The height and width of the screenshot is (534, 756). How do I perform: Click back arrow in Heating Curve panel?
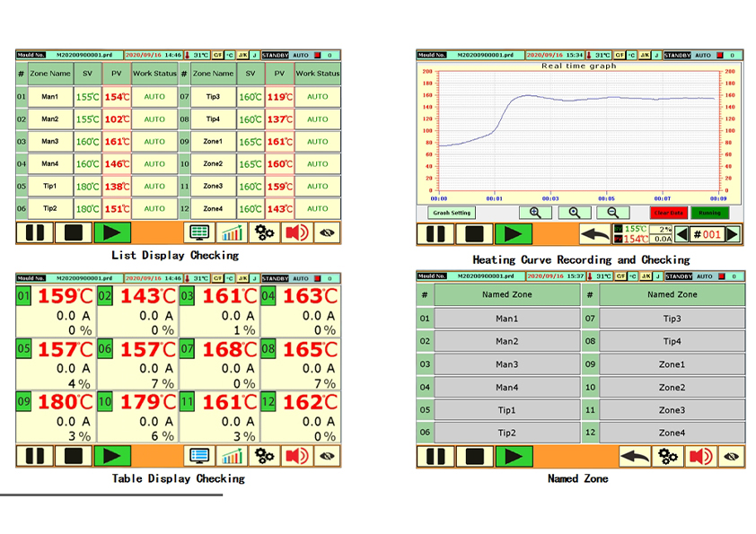[594, 234]
